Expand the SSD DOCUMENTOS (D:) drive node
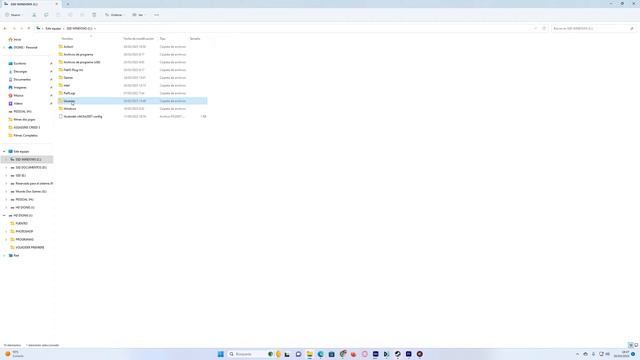The height and width of the screenshot is (360, 640). coord(6,167)
